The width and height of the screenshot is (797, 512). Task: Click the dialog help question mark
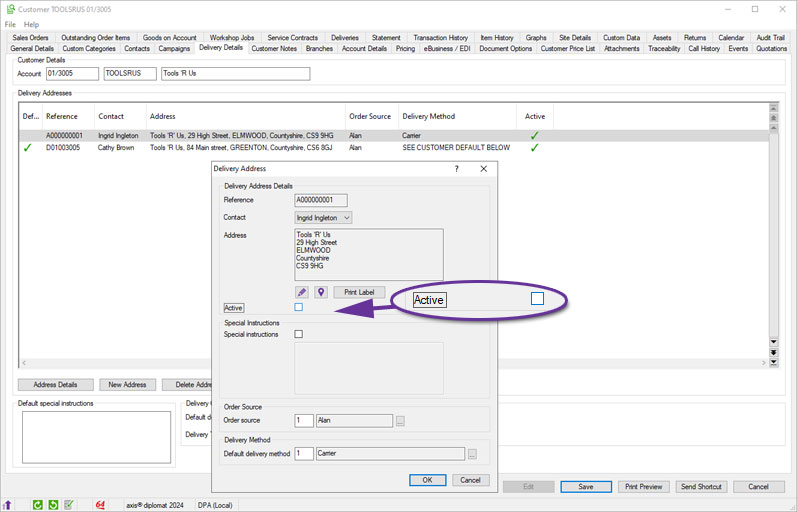(x=457, y=169)
